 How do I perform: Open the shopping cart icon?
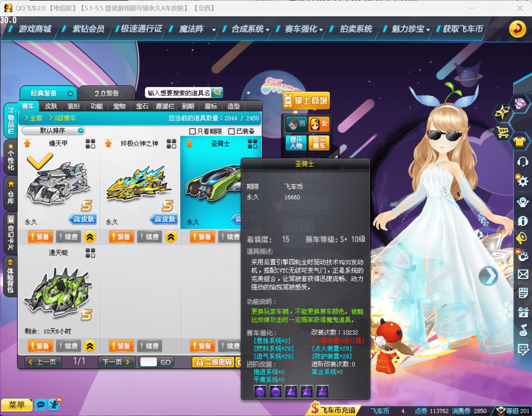(x=503, y=132)
